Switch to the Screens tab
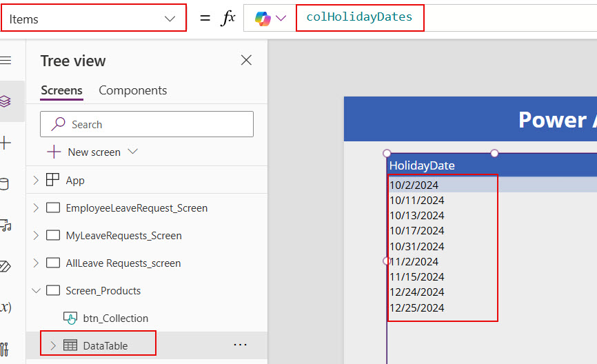597x364 pixels. (x=61, y=90)
